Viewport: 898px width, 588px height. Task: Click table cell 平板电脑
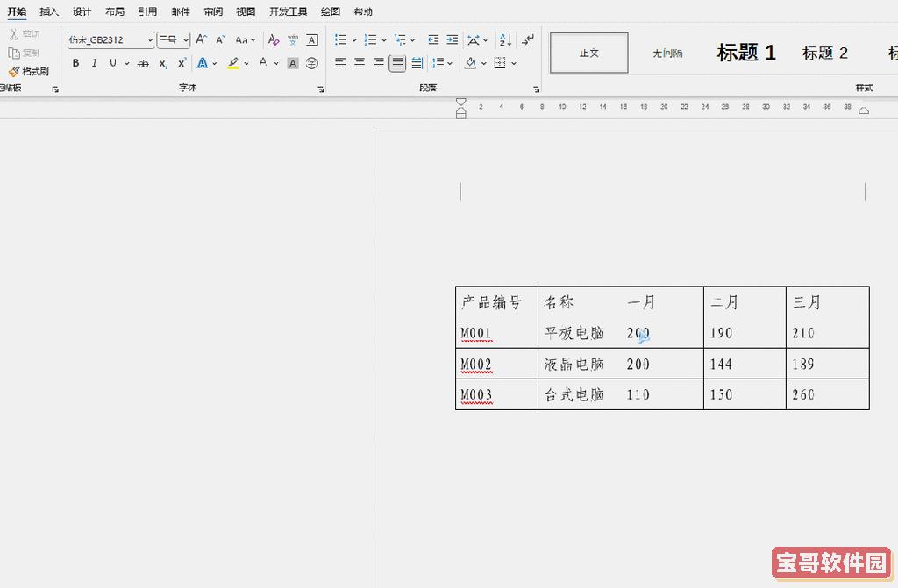pyautogui.click(x=574, y=333)
